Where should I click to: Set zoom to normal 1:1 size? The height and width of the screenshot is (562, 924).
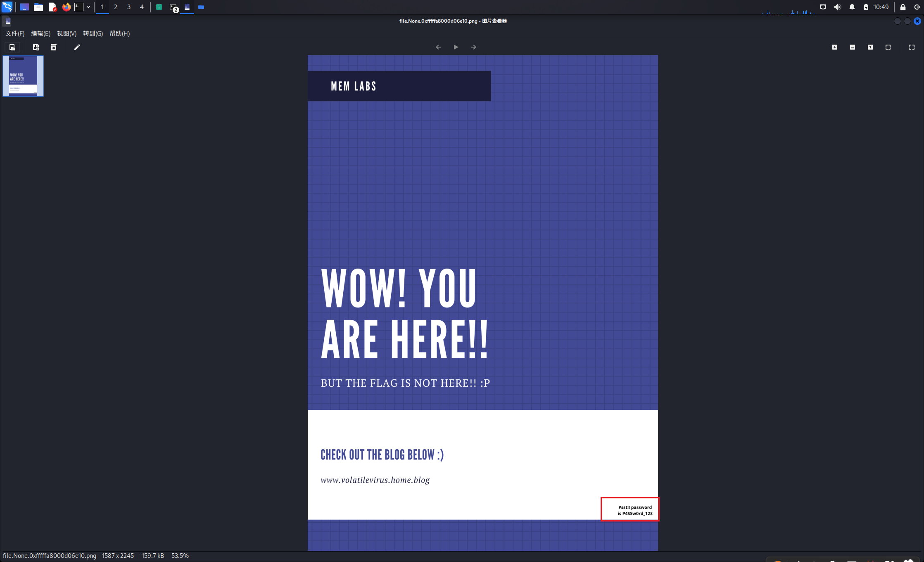coord(870,47)
